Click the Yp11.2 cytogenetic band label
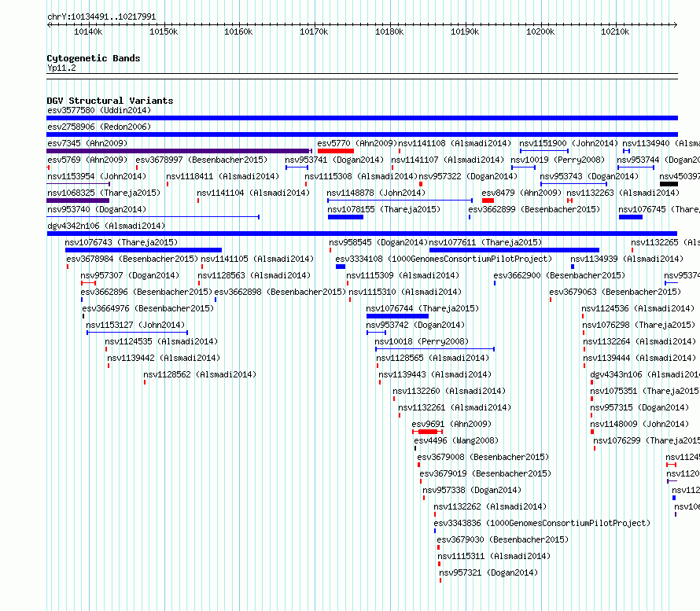Image resolution: width=700 pixels, height=611 pixels. tap(61, 68)
